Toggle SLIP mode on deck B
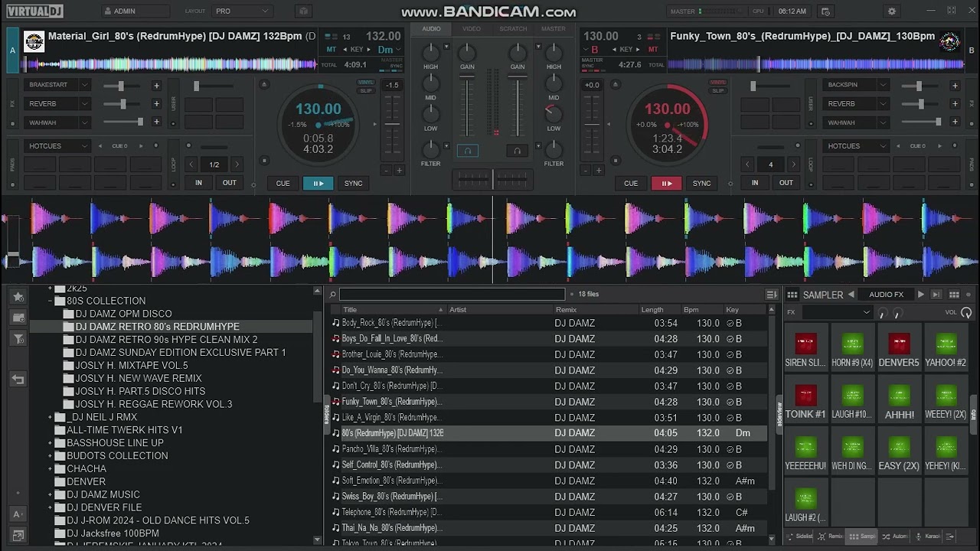The width and height of the screenshot is (980, 551). coord(718,90)
